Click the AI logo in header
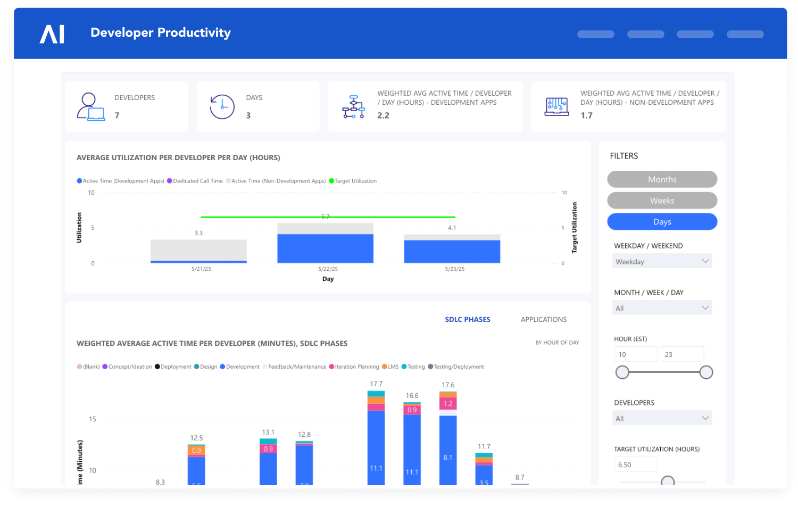The width and height of the screenshot is (798, 532). (52, 35)
